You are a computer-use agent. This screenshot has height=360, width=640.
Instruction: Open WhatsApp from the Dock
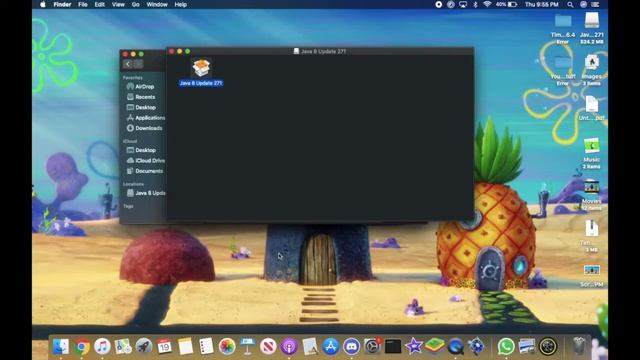tap(506, 347)
